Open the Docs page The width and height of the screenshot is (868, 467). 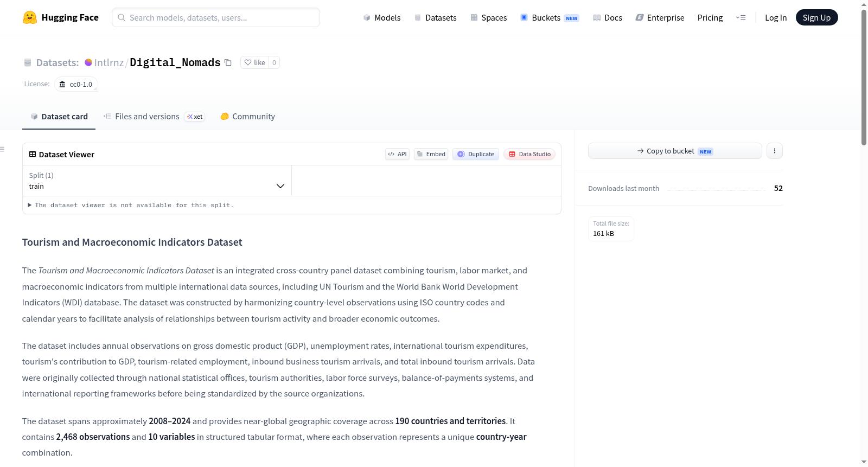608,17
